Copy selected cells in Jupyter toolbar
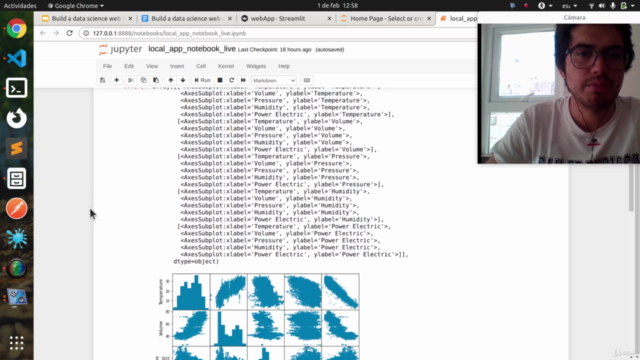This screenshot has width=640, height=360. pos(143,80)
